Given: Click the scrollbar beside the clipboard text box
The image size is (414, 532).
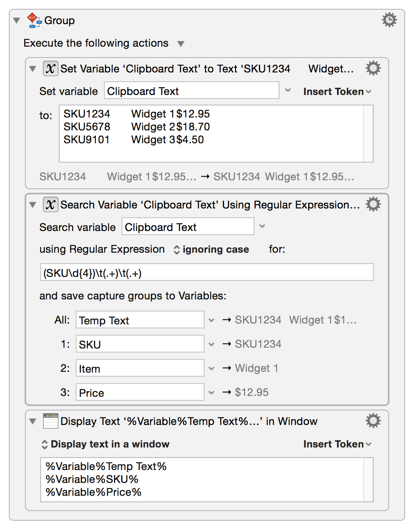Looking at the screenshot, I should (x=368, y=133).
